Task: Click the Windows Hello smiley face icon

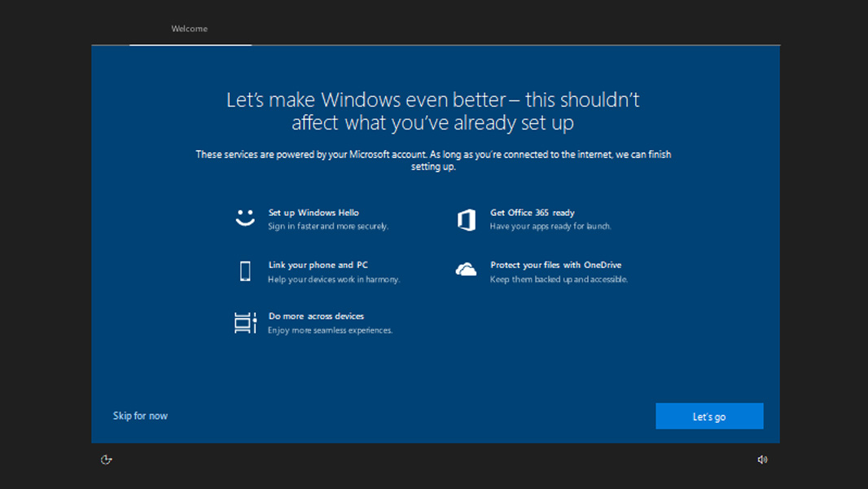Action: tap(245, 218)
